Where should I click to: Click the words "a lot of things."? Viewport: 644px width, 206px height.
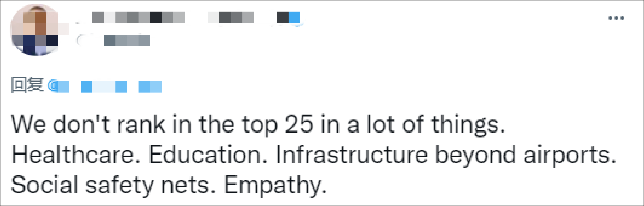(426, 125)
